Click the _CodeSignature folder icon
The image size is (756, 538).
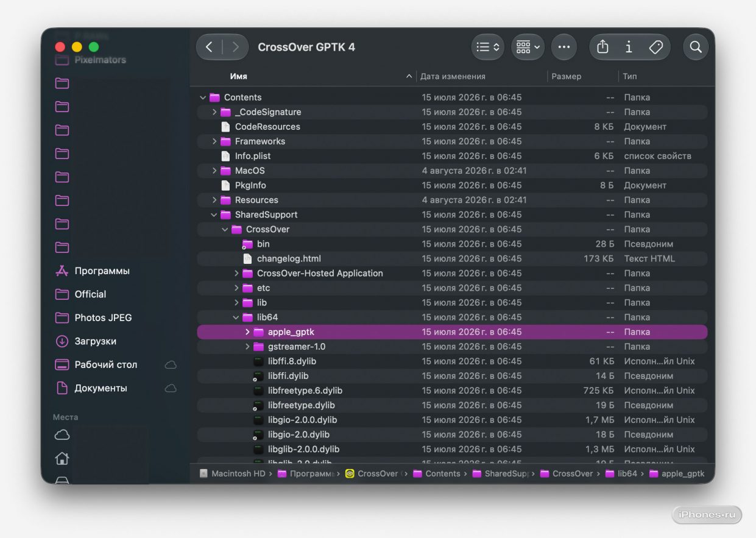tap(225, 112)
